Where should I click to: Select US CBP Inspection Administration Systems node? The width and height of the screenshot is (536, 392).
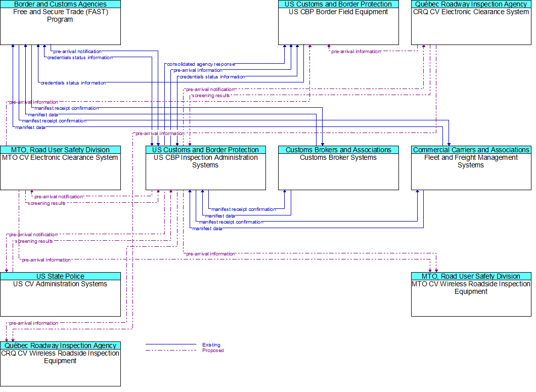pyautogui.click(x=206, y=168)
